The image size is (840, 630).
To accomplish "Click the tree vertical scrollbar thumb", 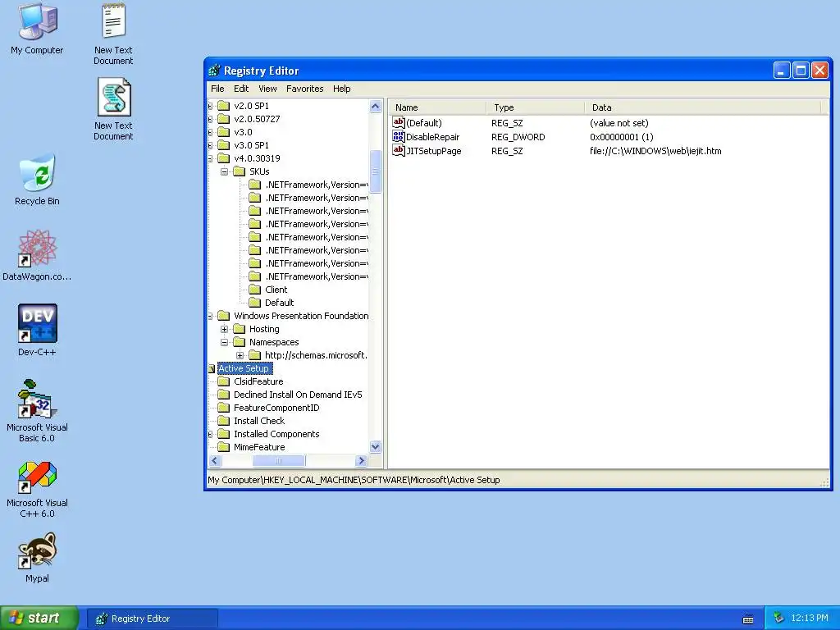I will click(376, 171).
